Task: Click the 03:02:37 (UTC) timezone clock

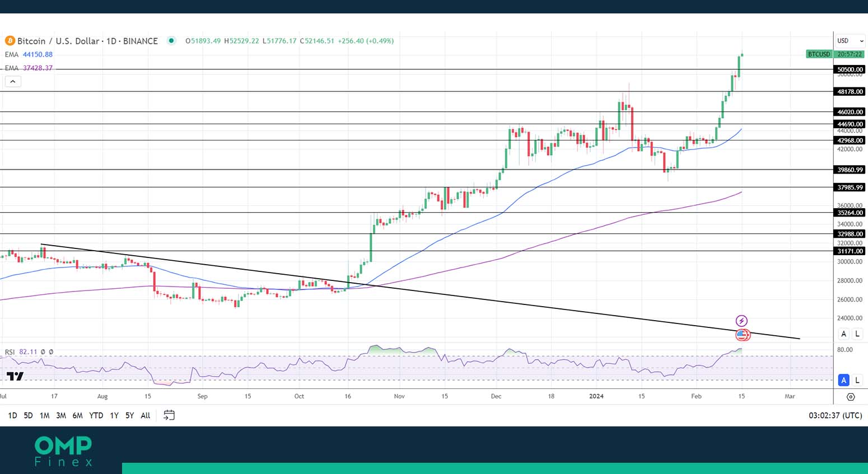Action: [835, 415]
